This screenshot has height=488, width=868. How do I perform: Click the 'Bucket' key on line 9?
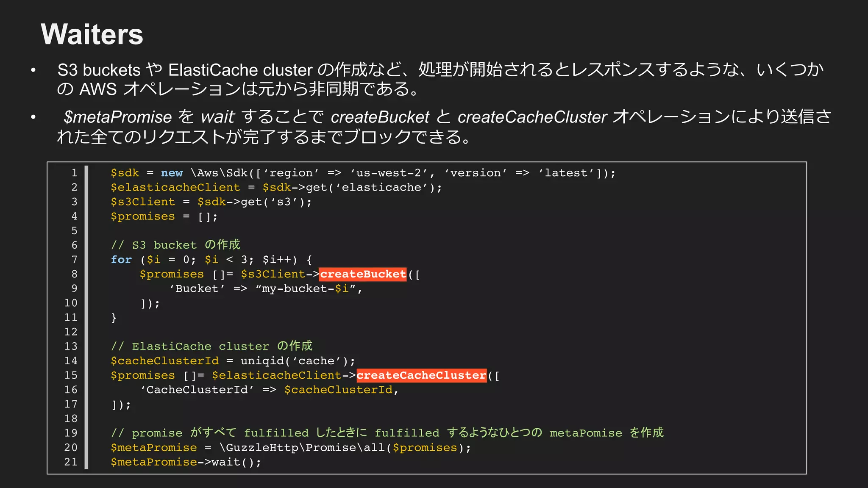coord(197,289)
